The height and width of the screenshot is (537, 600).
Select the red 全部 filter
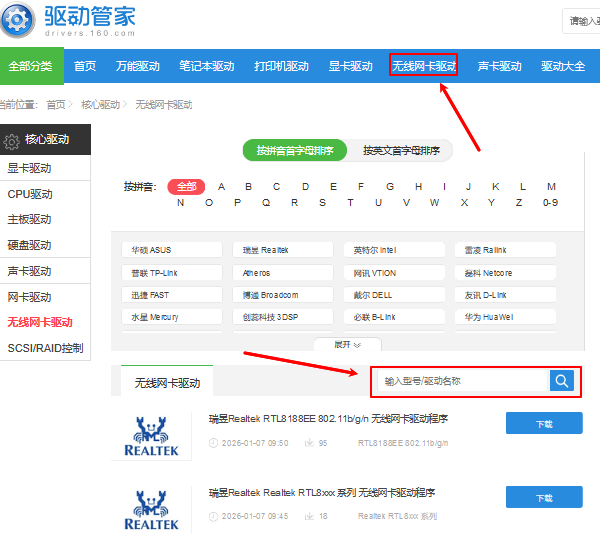[186, 187]
